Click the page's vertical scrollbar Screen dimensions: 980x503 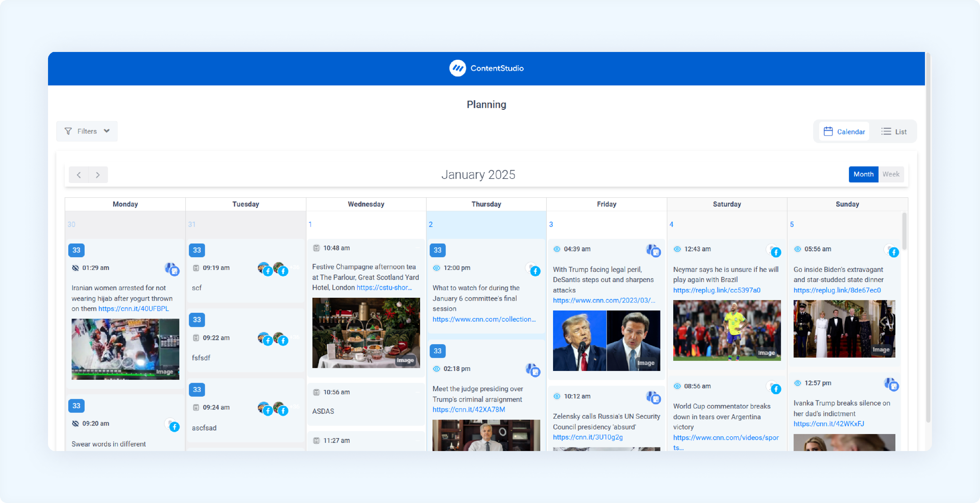pyautogui.click(x=928, y=238)
